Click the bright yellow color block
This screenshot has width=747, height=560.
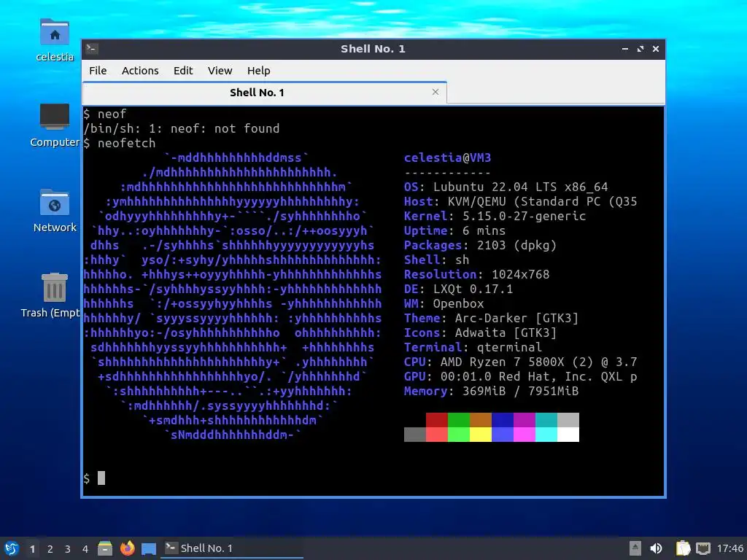coord(481,435)
